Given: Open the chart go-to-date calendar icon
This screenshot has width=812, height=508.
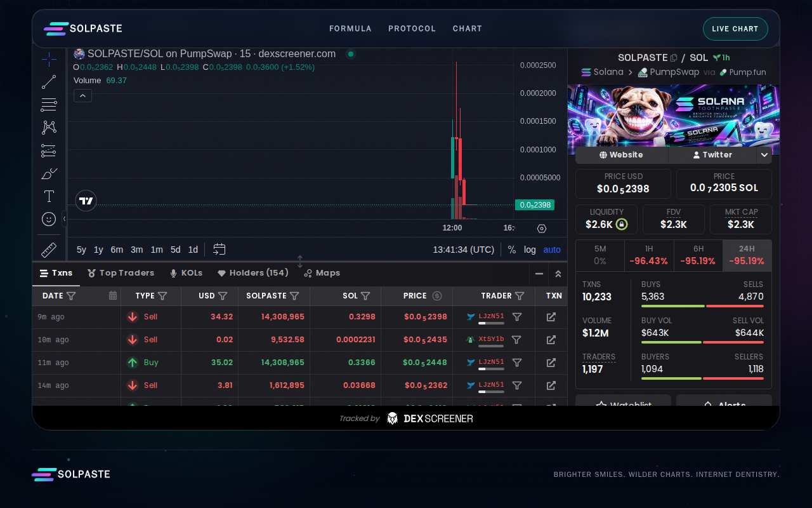Looking at the screenshot, I should pyautogui.click(x=219, y=250).
